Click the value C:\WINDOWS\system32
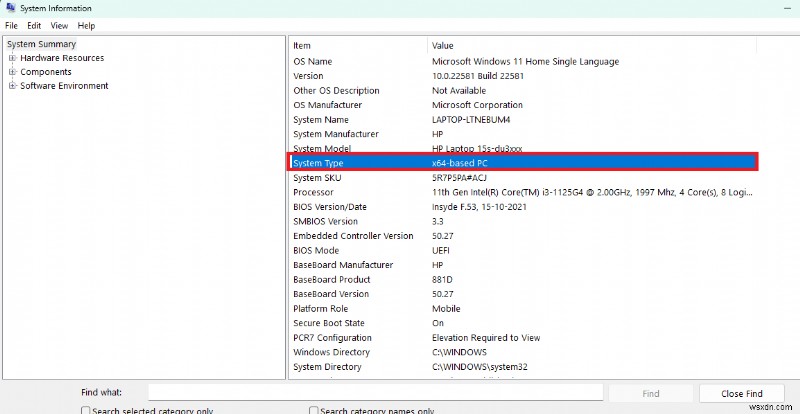This screenshot has width=800, height=414. tap(480, 367)
